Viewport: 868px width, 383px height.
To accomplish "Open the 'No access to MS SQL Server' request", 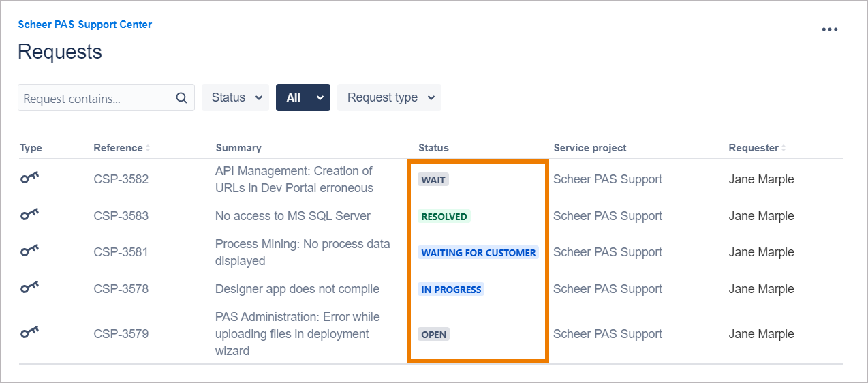I will (x=293, y=216).
